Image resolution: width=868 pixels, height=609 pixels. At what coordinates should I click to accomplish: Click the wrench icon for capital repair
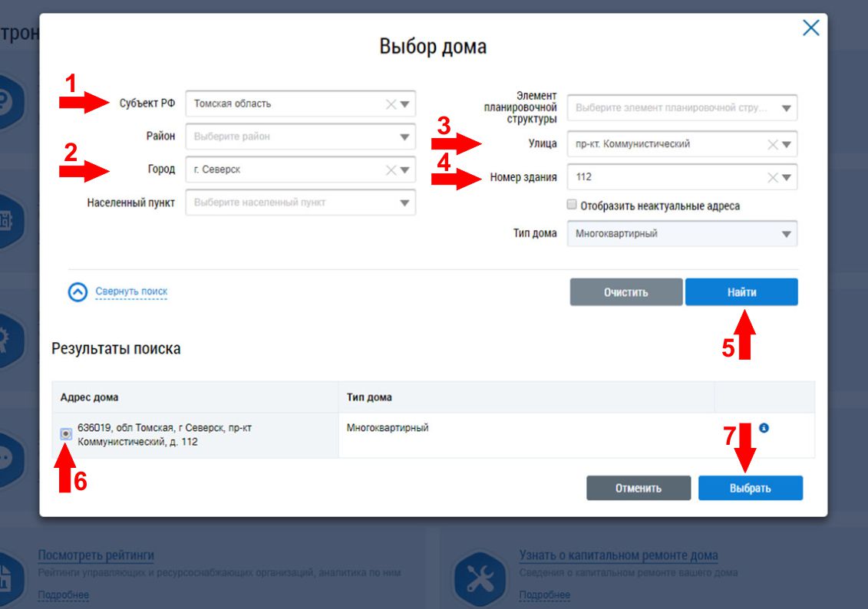[480, 578]
